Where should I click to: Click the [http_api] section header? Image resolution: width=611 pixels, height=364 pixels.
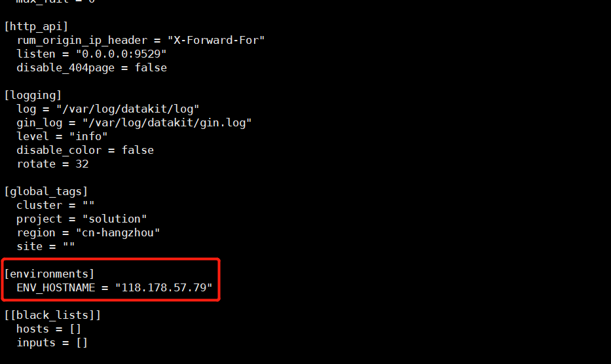36,26
